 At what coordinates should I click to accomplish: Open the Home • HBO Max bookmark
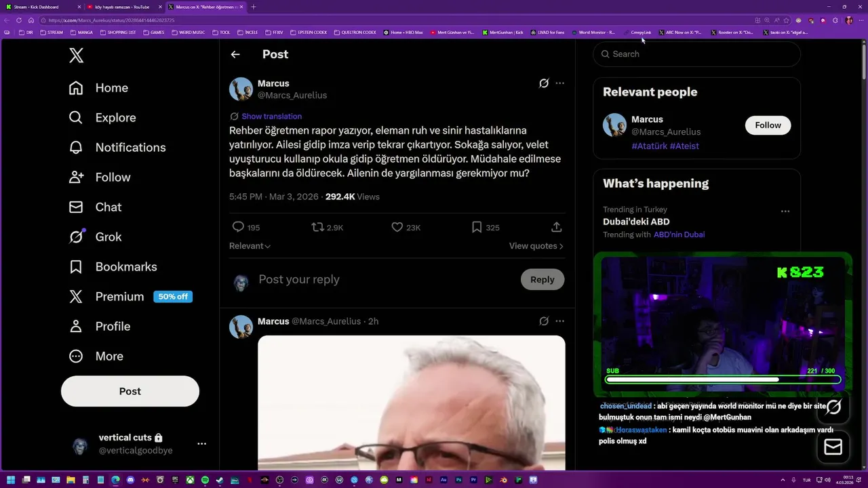pos(403,33)
